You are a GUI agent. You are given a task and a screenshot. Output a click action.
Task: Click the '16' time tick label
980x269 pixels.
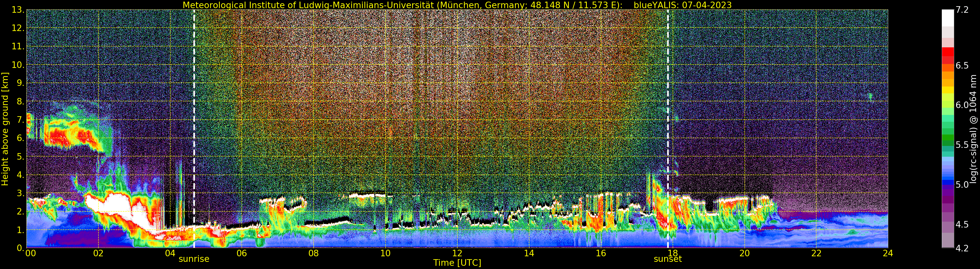click(601, 253)
